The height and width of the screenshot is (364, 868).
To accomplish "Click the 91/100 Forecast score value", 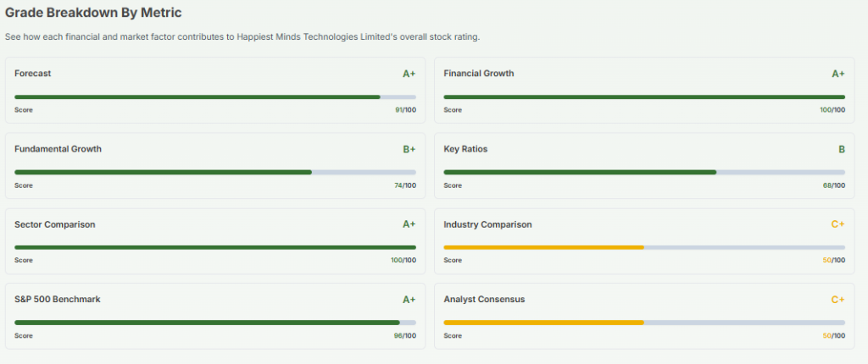I will 405,110.
